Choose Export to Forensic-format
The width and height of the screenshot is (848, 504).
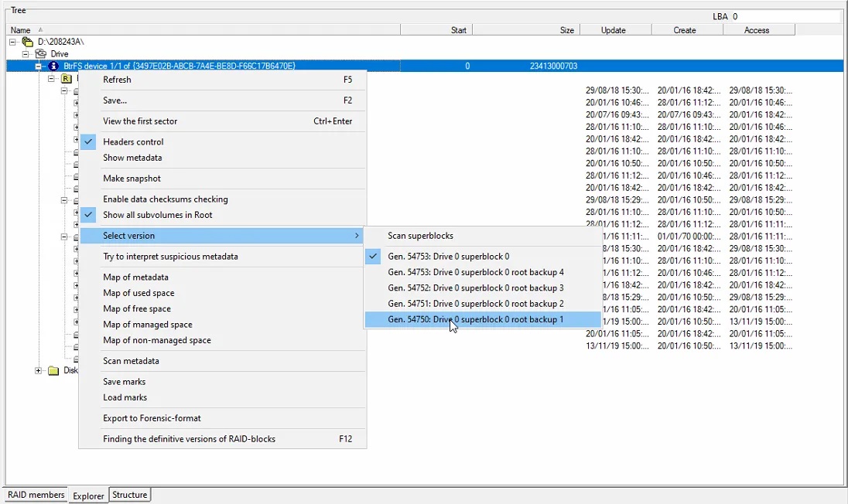coord(152,418)
